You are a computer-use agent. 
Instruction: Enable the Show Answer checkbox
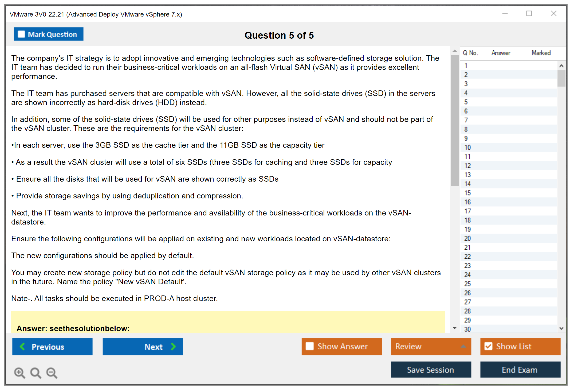point(310,346)
